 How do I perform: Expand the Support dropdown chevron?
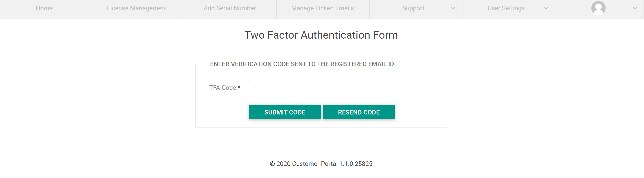(453, 8)
